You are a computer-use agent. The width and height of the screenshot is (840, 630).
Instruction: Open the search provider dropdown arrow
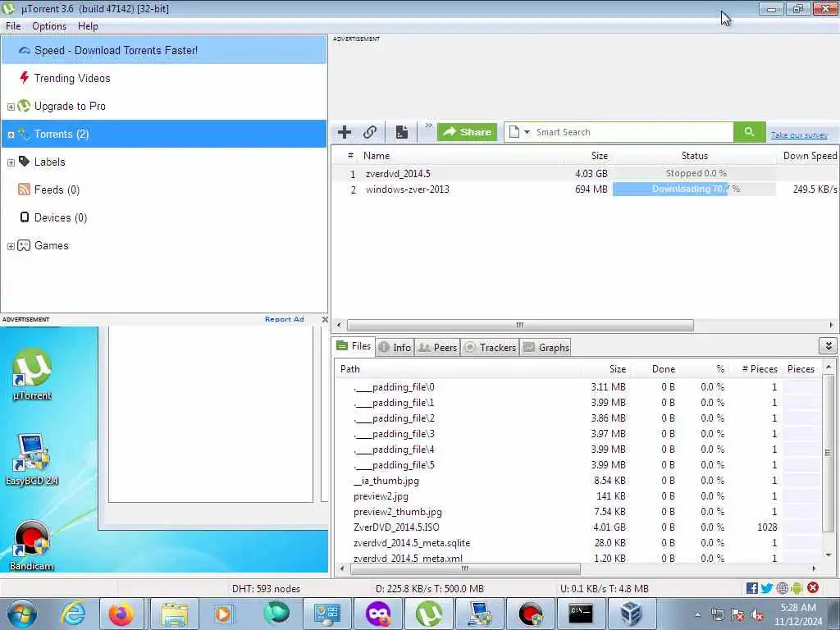tap(527, 132)
